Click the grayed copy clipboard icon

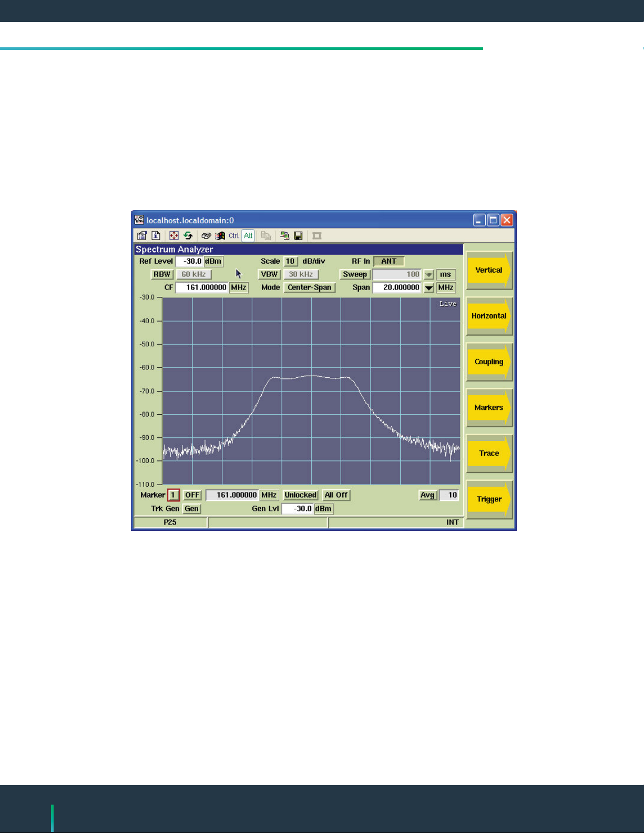266,235
